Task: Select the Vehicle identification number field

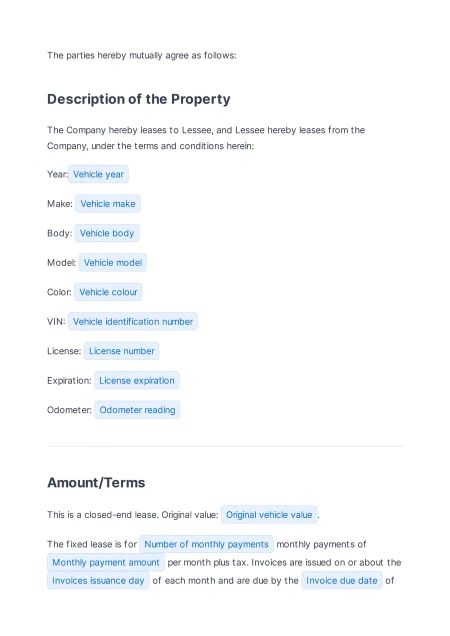Action: click(x=133, y=322)
